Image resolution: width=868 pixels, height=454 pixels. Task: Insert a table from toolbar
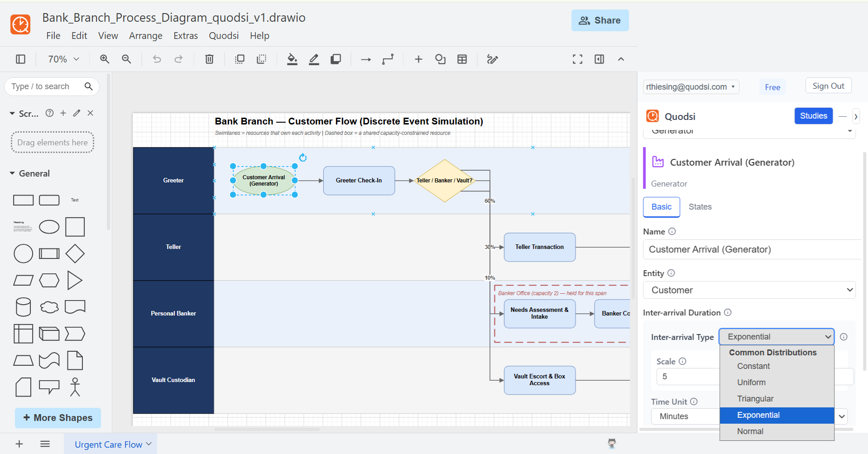(x=462, y=59)
